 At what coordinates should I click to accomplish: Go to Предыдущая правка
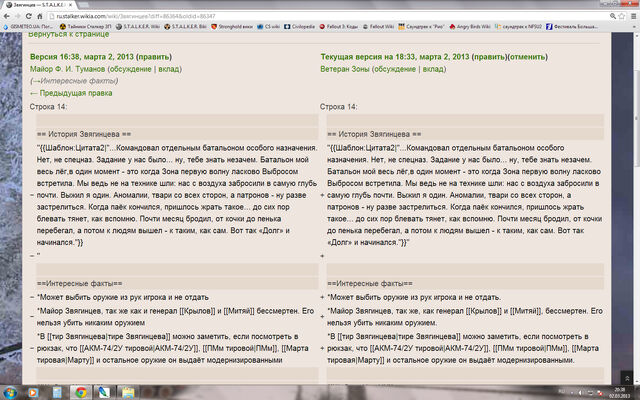coord(71,93)
